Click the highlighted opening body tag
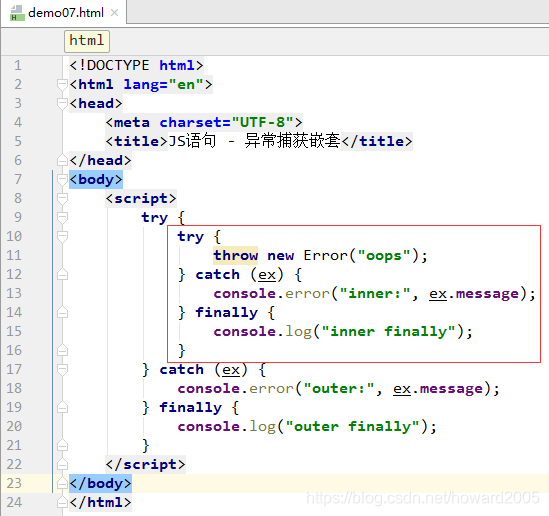Screen dimensions: 549x516 coord(96,180)
